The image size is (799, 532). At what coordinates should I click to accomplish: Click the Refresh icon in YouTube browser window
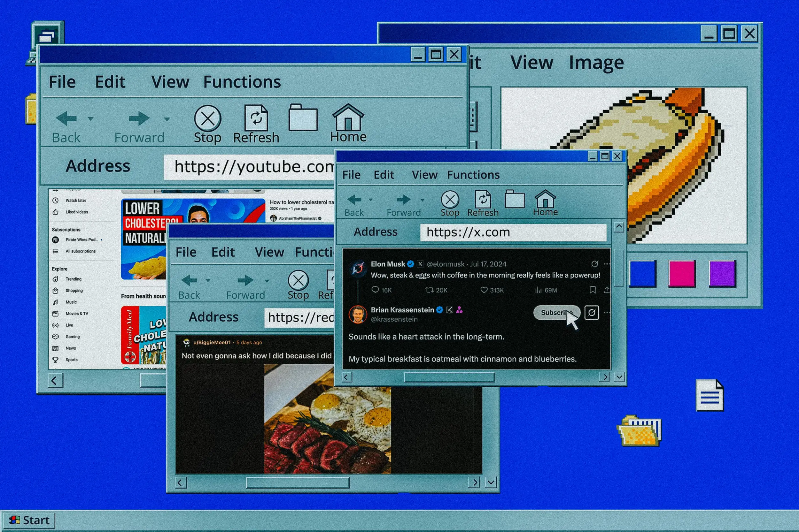256,118
